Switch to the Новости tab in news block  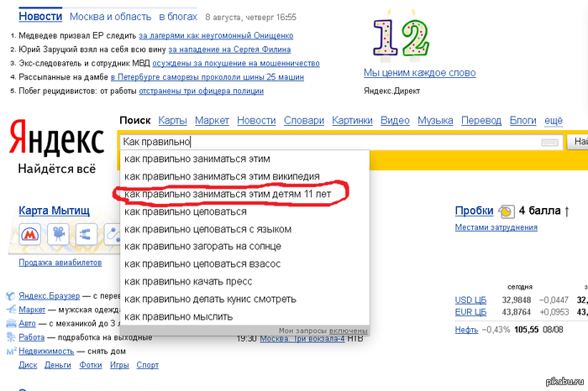40,17
